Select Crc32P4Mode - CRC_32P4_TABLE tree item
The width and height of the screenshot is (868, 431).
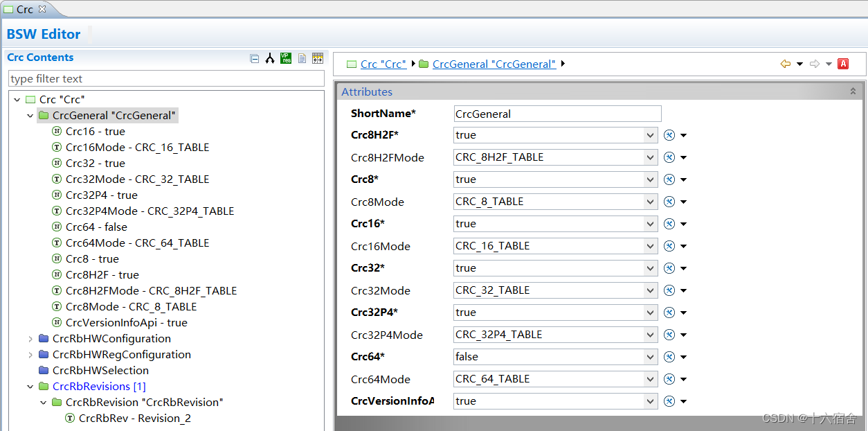(x=150, y=211)
